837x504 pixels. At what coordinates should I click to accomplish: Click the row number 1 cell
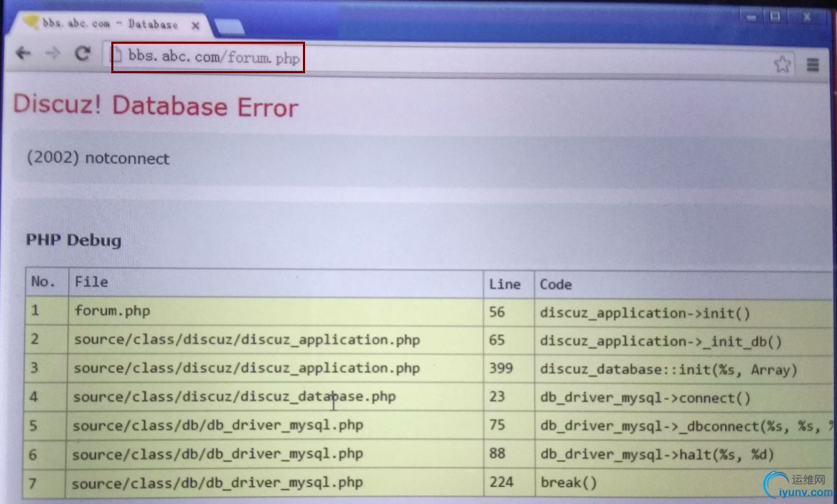click(x=47, y=311)
